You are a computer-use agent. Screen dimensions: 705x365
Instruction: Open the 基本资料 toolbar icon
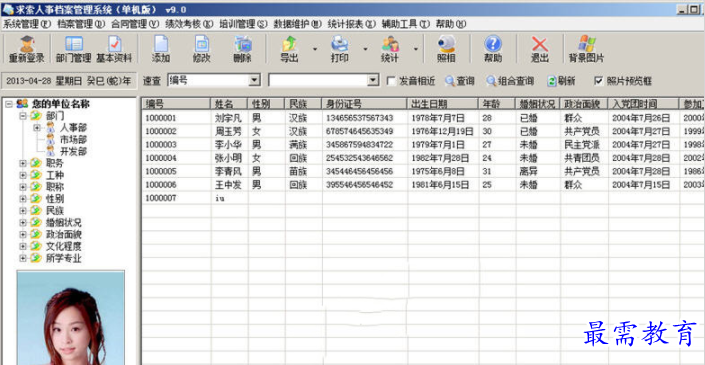(114, 49)
